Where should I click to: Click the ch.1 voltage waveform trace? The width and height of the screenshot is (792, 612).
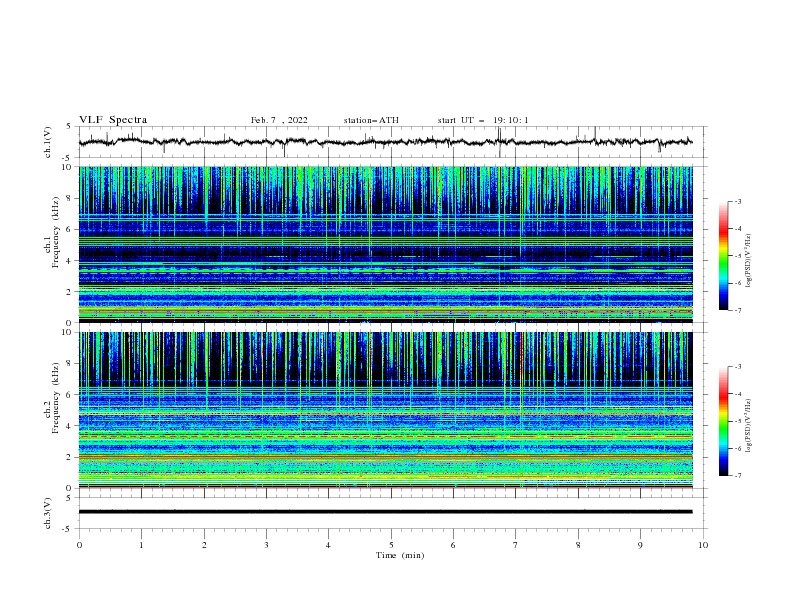(385, 142)
